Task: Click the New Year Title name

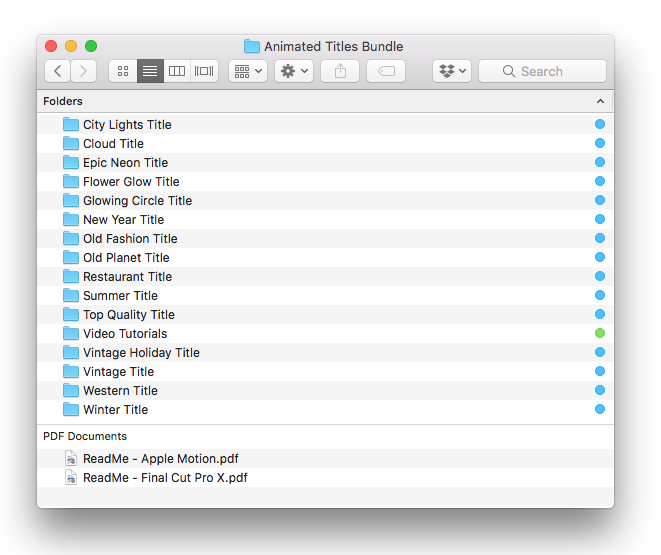Action: 124,220
